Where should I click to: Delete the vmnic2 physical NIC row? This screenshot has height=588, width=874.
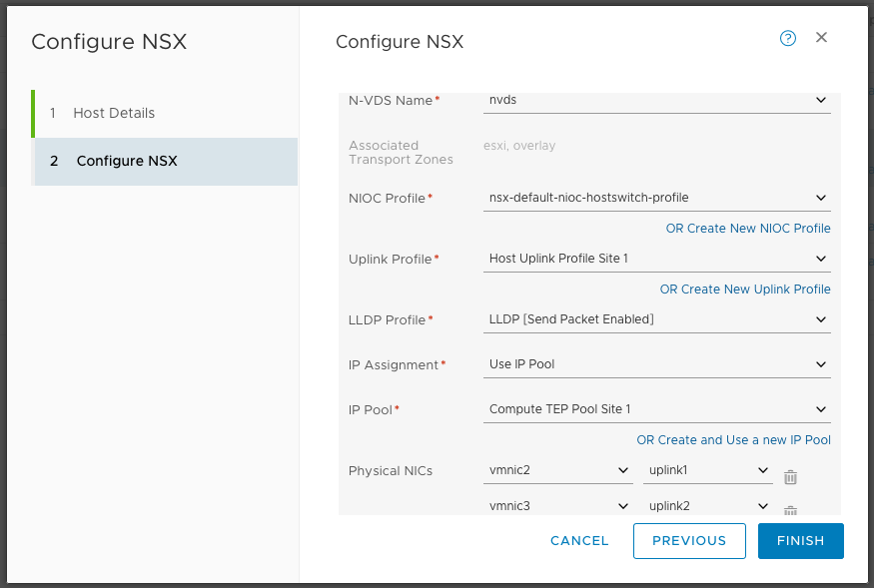[790, 477]
